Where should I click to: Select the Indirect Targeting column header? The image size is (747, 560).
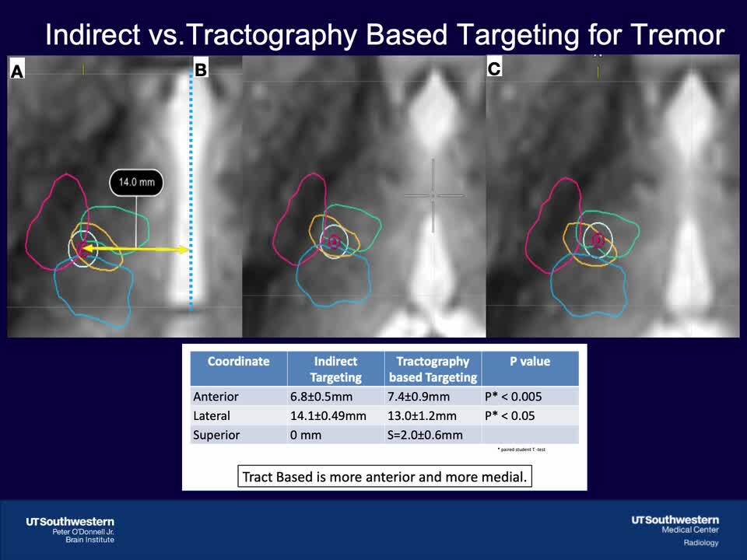coord(335,369)
